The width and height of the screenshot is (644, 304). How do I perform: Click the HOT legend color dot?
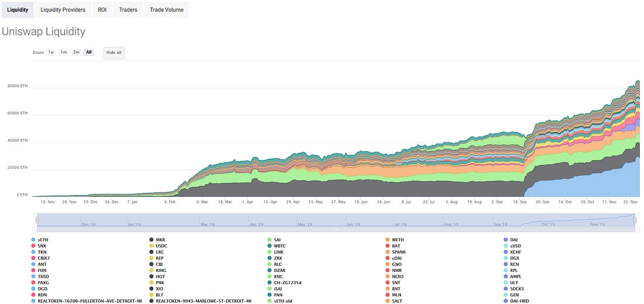pyautogui.click(x=152, y=276)
